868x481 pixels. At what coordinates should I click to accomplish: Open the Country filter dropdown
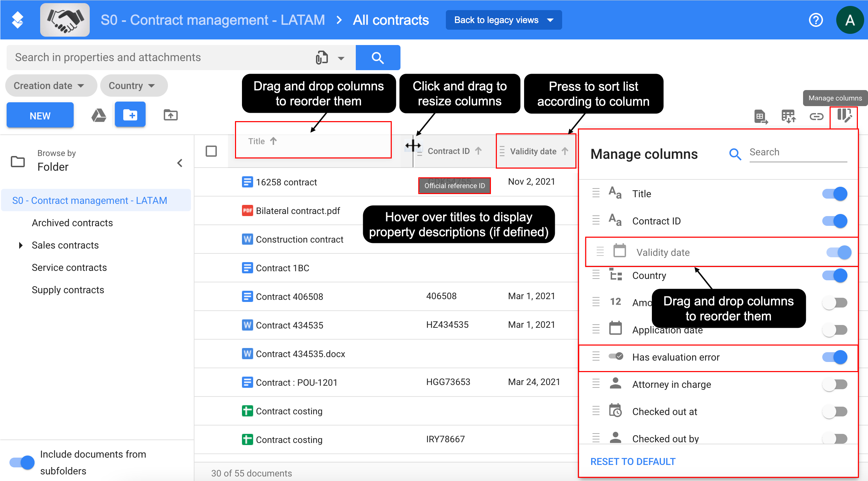pyautogui.click(x=134, y=86)
